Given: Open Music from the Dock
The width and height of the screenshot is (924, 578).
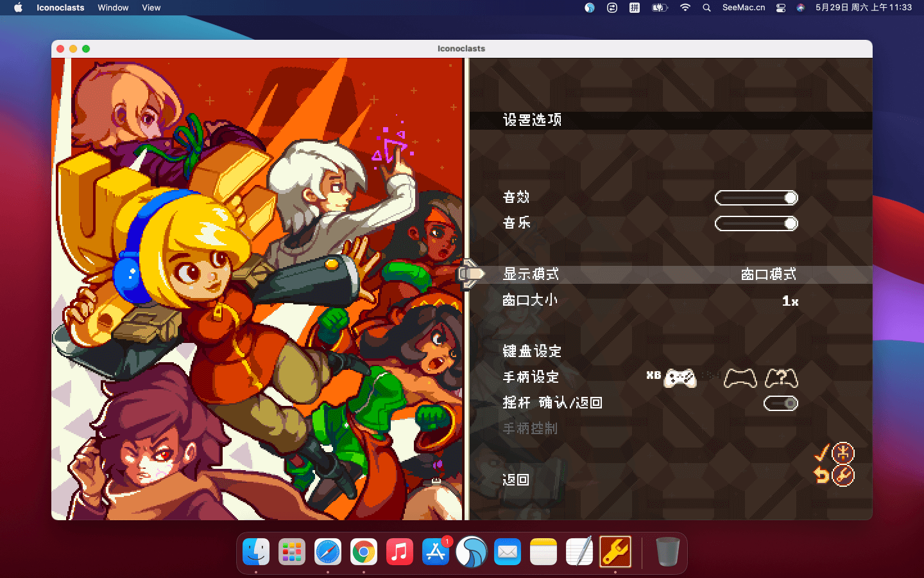Looking at the screenshot, I should pos(400,552).
